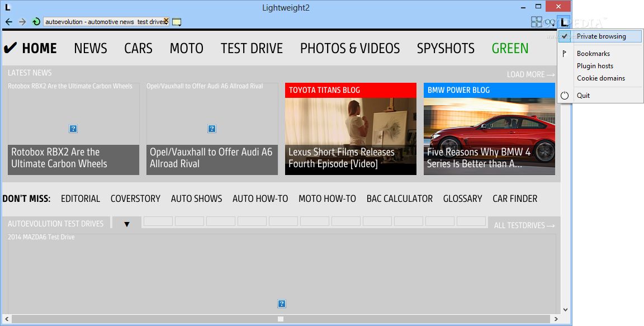Open the BMW POWER BLOG header
Image resolution: width=644 pixels, height=326 pixels.
[489, 91]
